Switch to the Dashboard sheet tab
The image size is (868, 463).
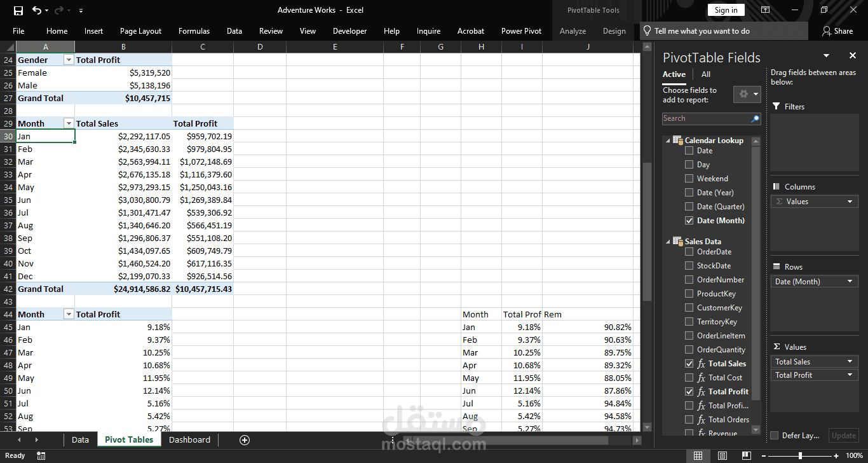tap(189, 440)
